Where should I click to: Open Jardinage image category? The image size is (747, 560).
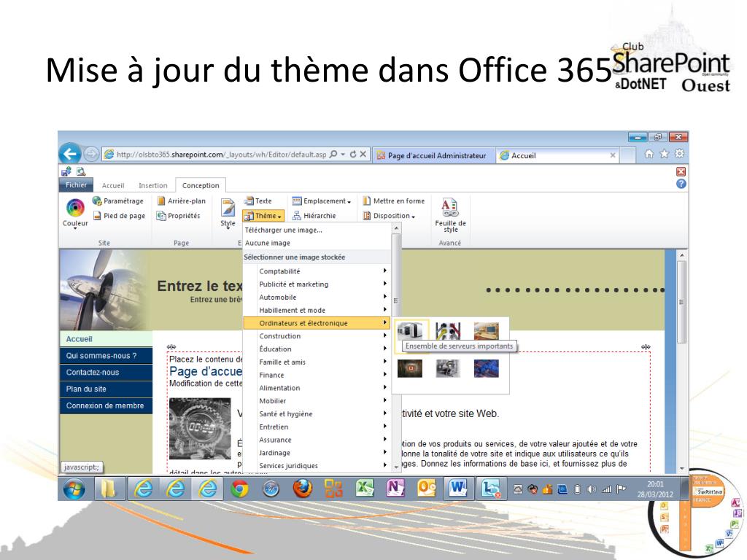coord(317,453)
